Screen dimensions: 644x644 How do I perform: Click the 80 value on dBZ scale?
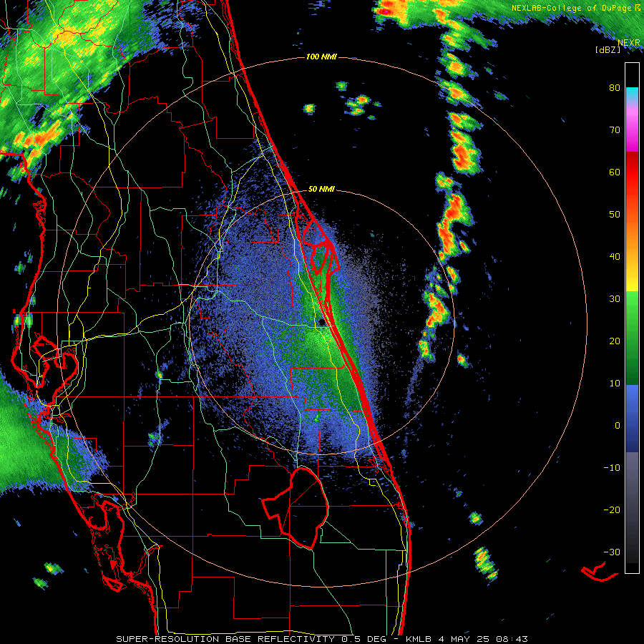pyautogui.click(x=615, y=87)
